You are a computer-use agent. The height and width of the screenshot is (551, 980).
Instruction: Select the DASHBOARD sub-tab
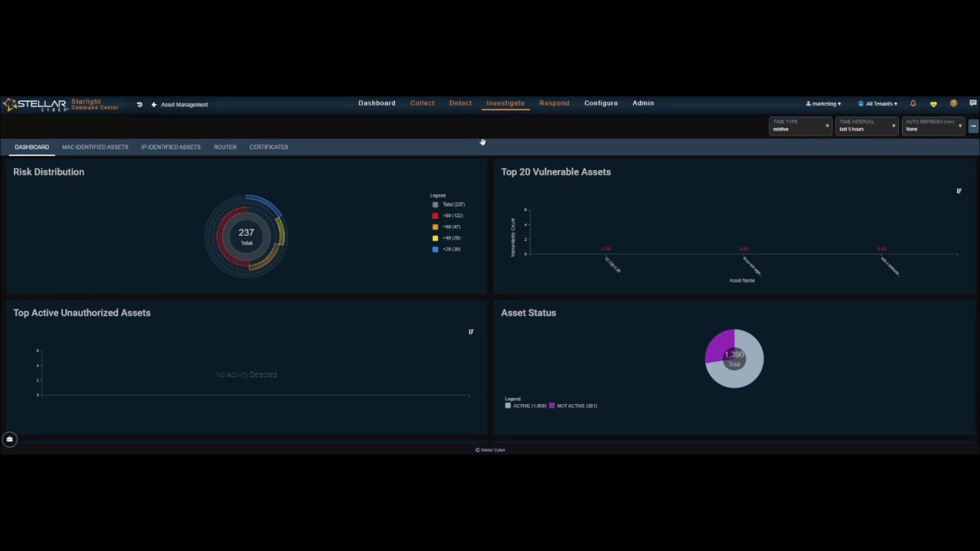pos(31,147)
